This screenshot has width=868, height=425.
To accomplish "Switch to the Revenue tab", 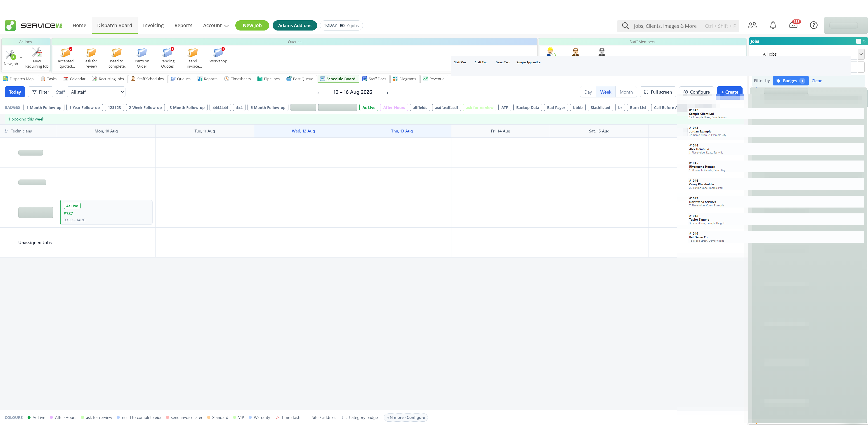I will tap(434, 79).
